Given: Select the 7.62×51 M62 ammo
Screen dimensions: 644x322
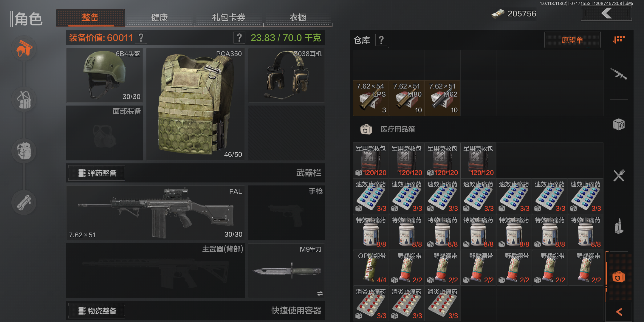Looking at the screenshot, I should pos(442,98).
